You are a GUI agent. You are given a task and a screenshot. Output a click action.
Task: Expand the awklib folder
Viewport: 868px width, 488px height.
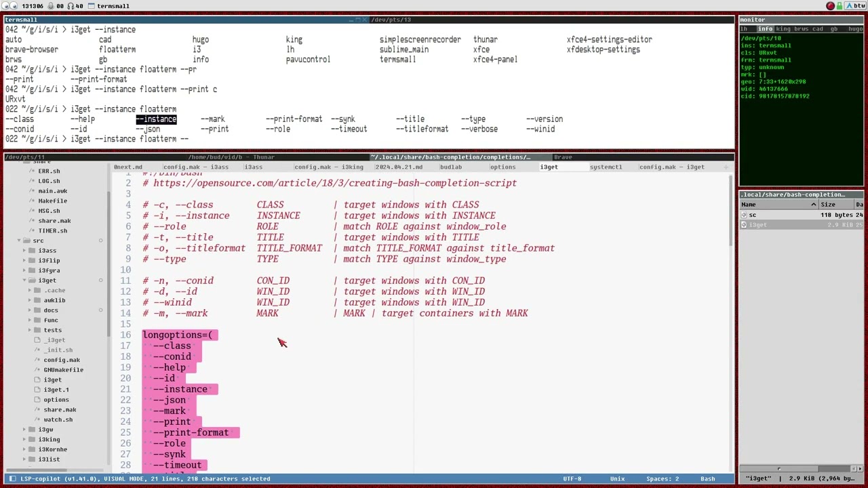[x=30, y=300]
